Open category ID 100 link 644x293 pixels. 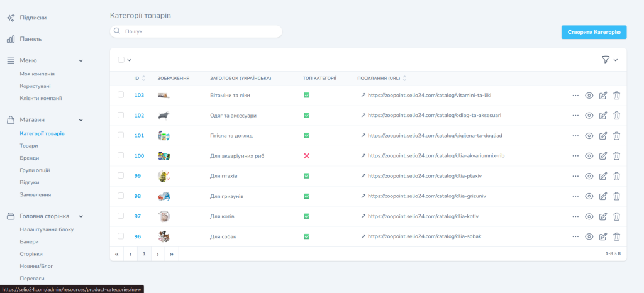(139, 156)
